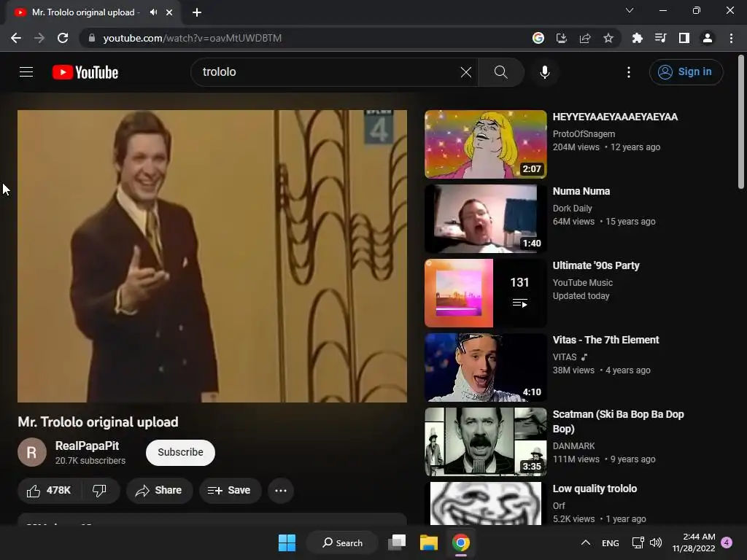The image size is (747, 560).
Task: Open volume control in system tray
Action: coord(656,542)
